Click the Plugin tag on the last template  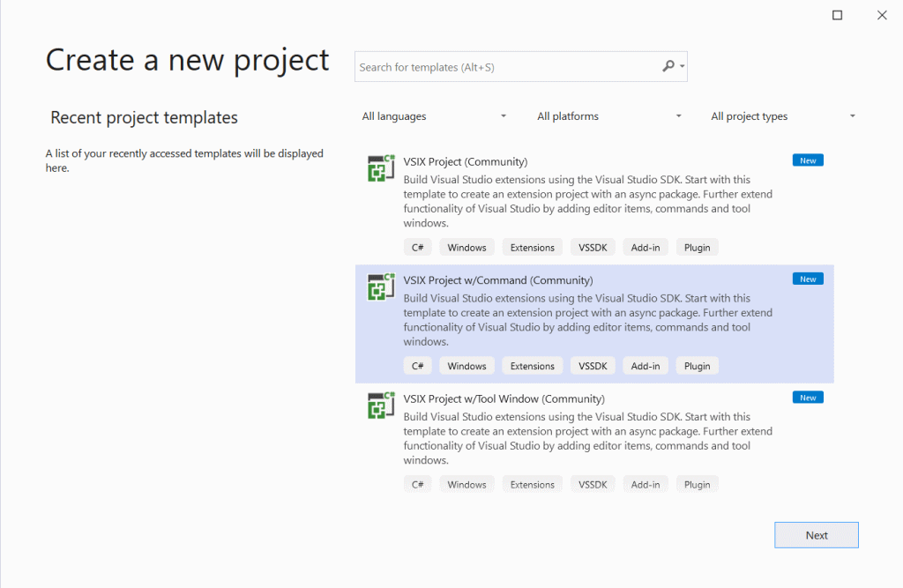point(697,483)
